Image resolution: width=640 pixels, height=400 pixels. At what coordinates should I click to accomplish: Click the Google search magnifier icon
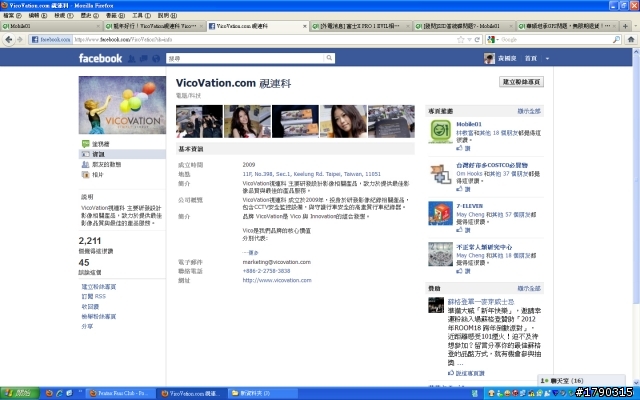(616, 40)
